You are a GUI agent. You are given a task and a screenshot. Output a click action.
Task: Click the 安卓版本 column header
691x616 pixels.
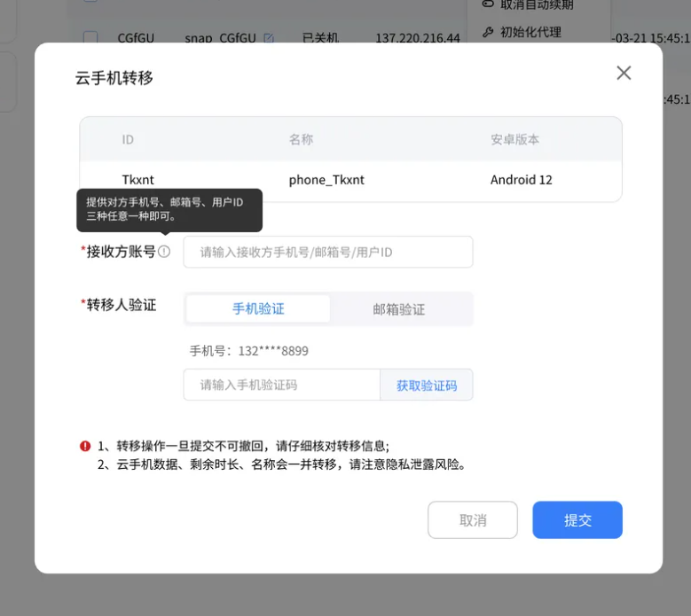pos(514,139)
